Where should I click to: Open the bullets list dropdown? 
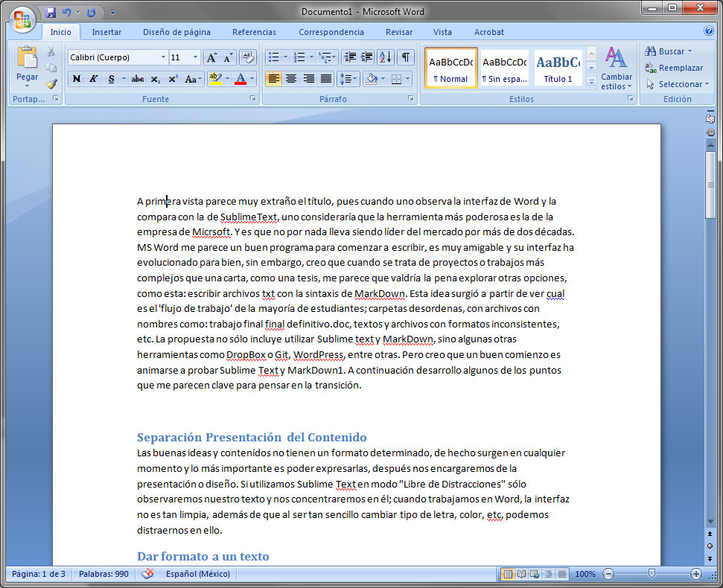point(285,57)
